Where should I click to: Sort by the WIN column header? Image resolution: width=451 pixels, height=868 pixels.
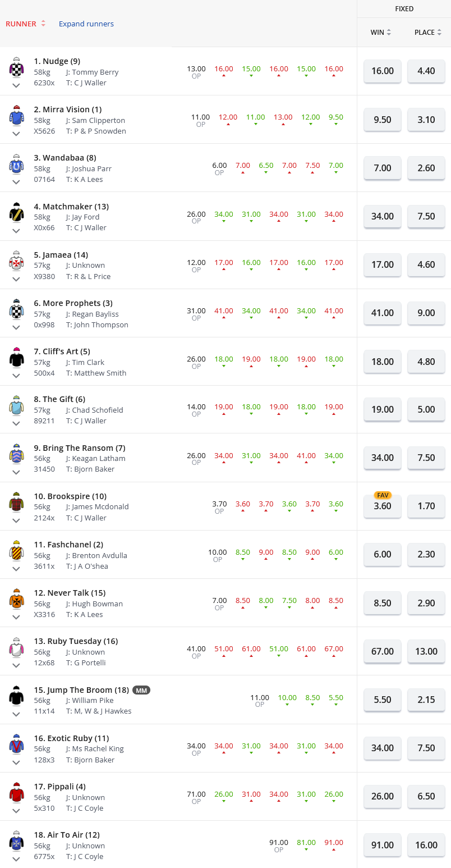tap(381, 33)
